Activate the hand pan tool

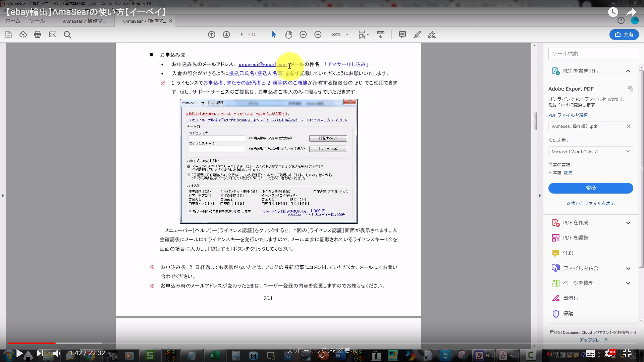288,35
